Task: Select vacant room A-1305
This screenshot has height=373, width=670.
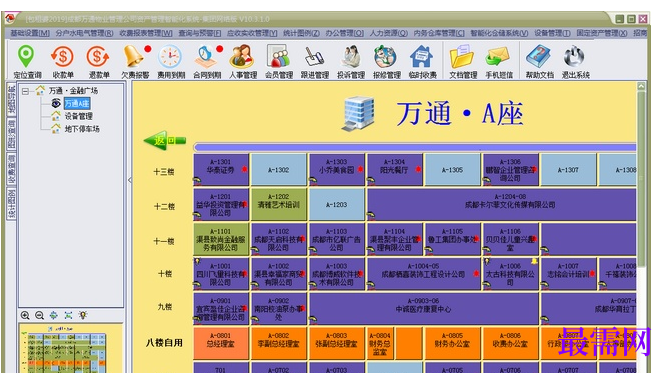Action: pyautogui.click(x=453, y=170)
